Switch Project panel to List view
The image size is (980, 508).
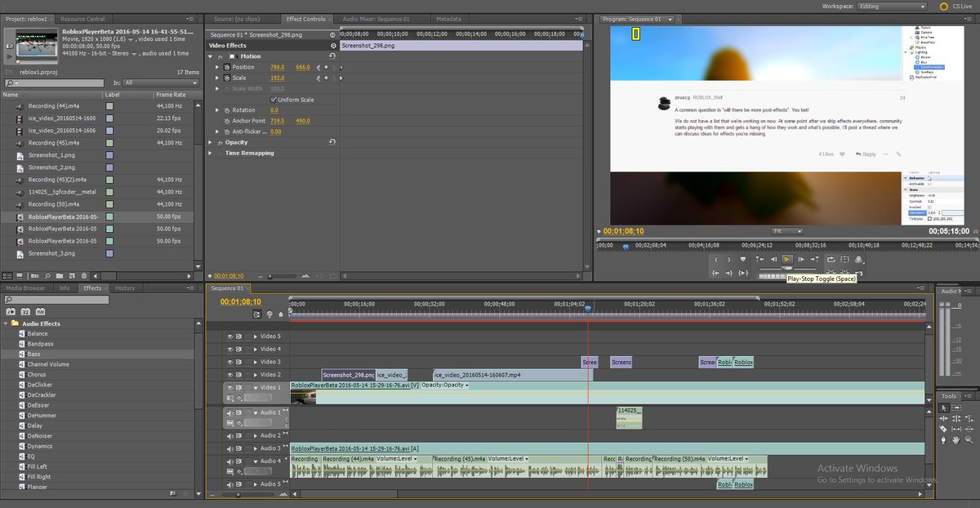tap(7, 276)
